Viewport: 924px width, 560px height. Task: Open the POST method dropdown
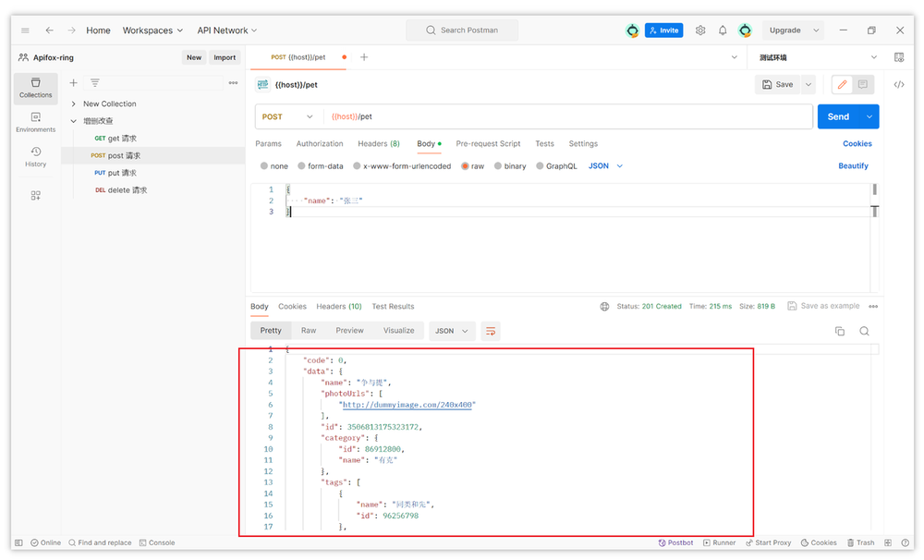[287, 116]
